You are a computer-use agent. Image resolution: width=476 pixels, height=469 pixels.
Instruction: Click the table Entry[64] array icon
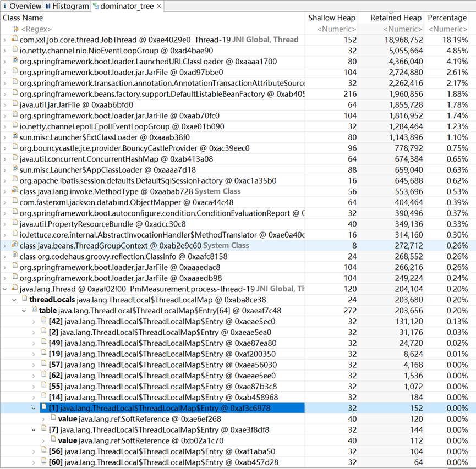point(34,310)
